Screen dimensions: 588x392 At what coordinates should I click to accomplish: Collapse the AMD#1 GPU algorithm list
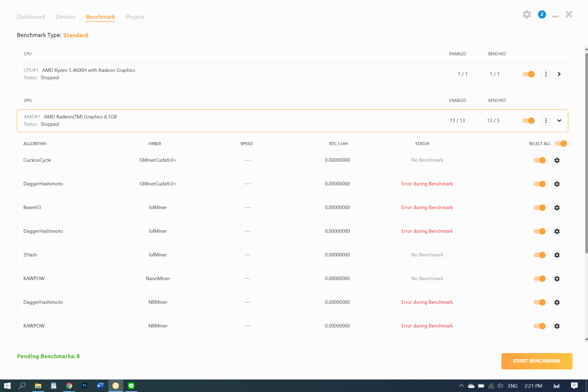coord(559,121)
